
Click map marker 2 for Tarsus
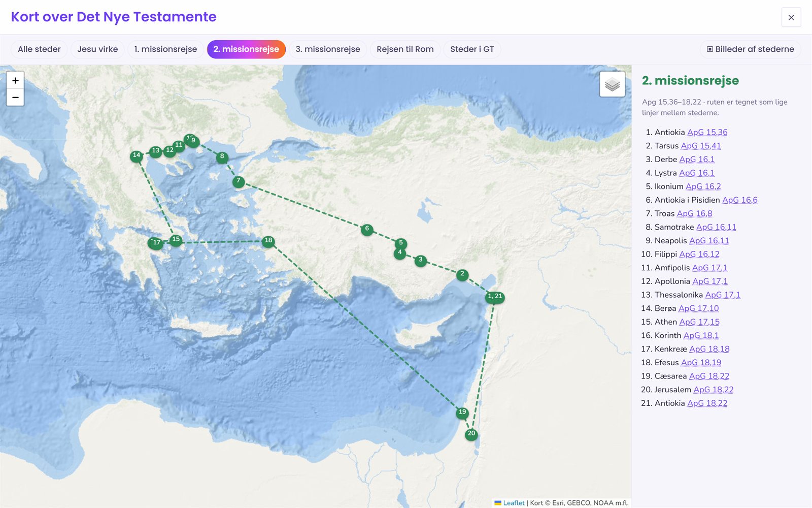[462, 274]
